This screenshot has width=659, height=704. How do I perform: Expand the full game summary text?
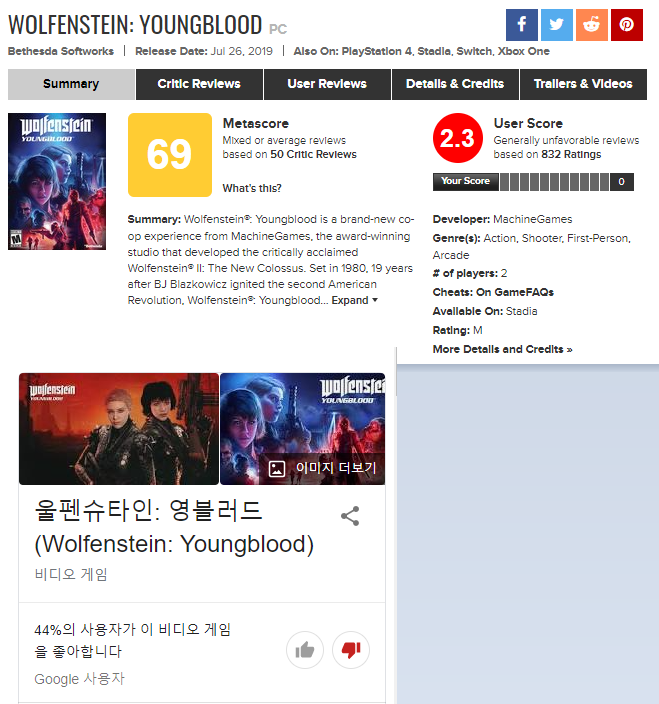click(x=354, y=300)
